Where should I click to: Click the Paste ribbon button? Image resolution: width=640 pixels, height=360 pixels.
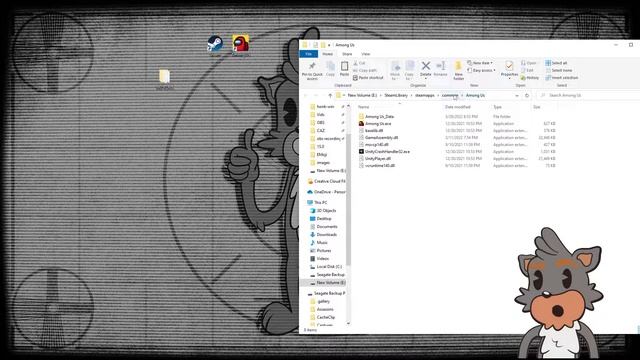pos(344,69)
